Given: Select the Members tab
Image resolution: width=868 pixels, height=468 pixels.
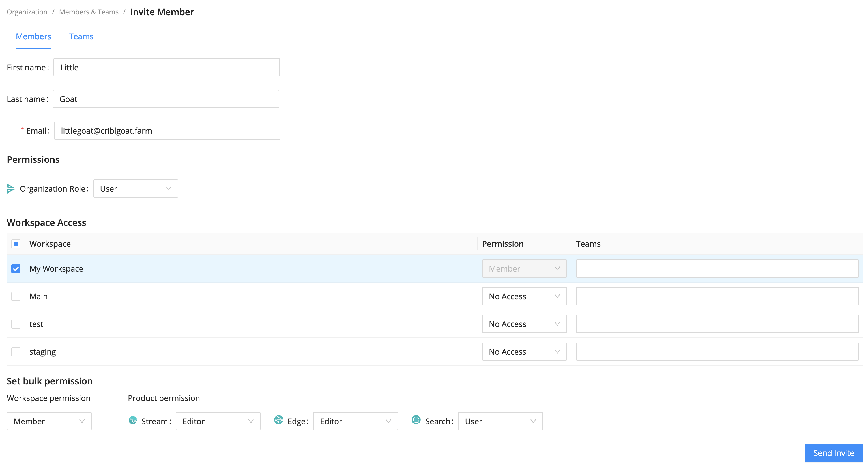Looking at the screenshot, I should (x=33, y=36).
